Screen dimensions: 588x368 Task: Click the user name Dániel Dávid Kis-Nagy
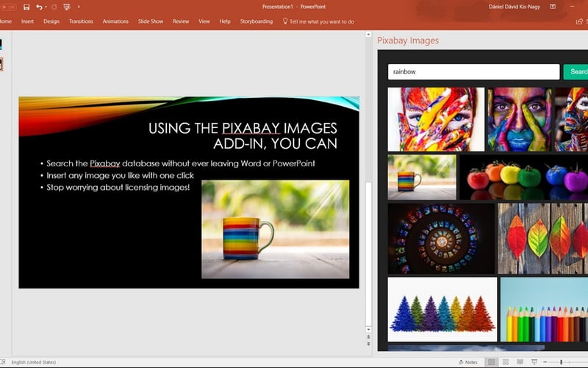click(x=514, y=7)
